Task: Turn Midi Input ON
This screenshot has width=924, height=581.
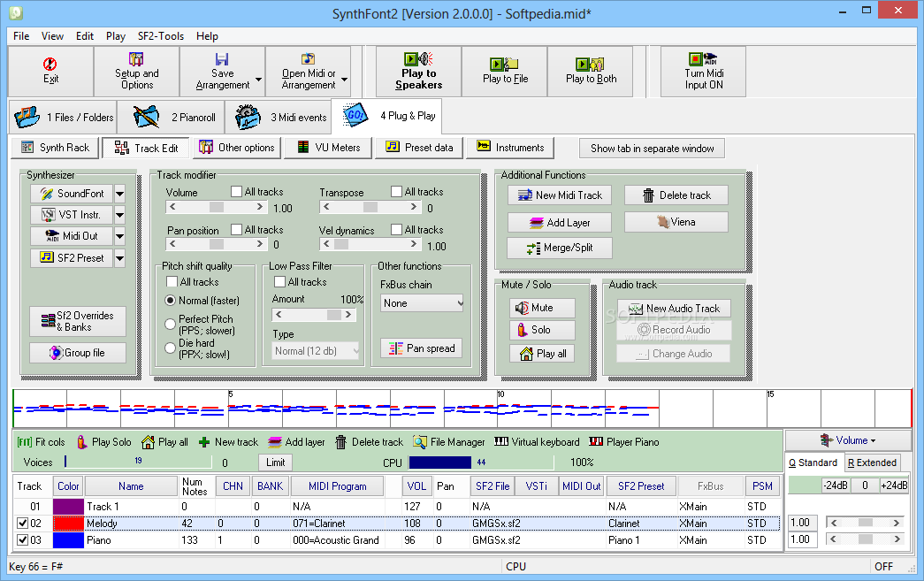Action: 703,72
